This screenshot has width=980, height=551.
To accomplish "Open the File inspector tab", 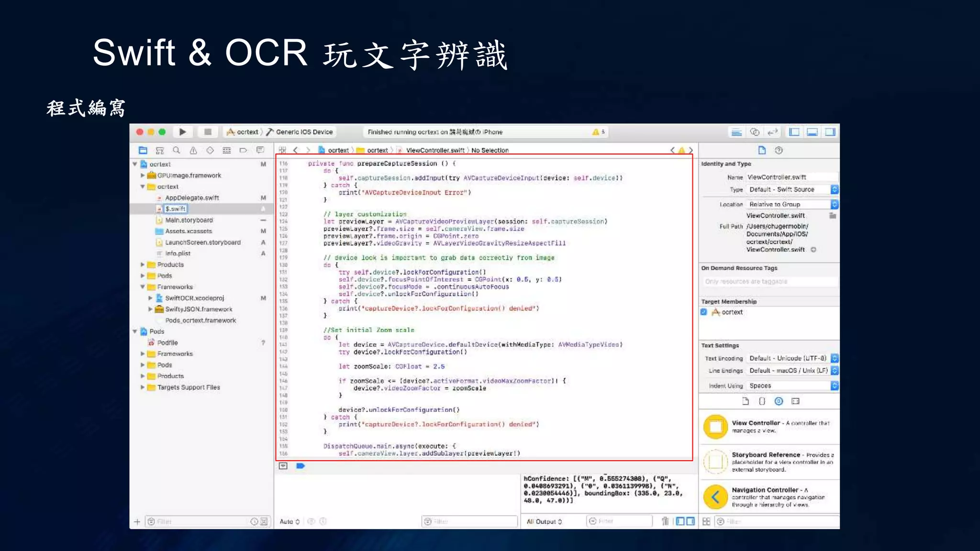I will coord(762,150).
